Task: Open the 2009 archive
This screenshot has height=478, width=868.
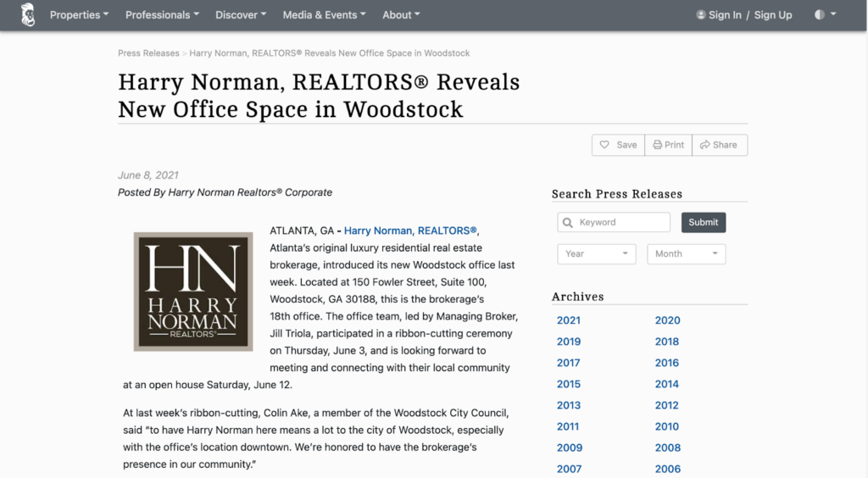Action: (570, 447)
